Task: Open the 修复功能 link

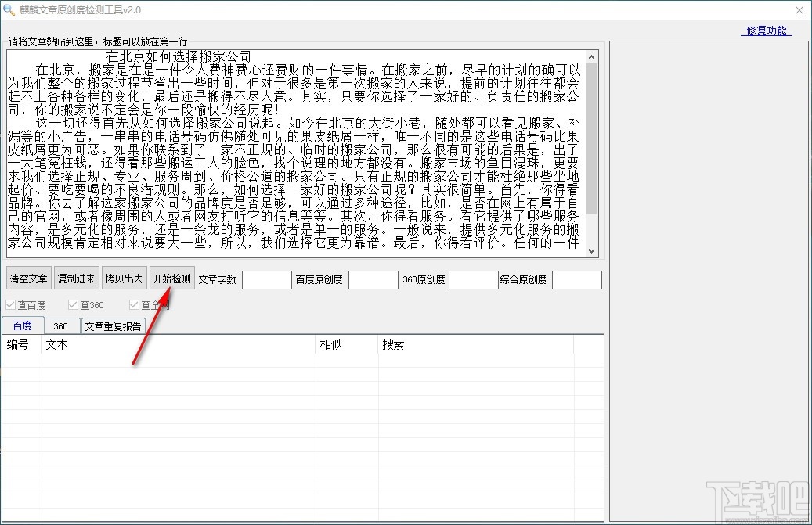Action: pos(767,31)
